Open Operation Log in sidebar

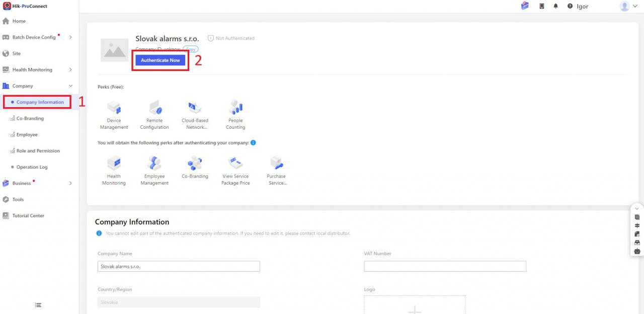click(32, 167)
